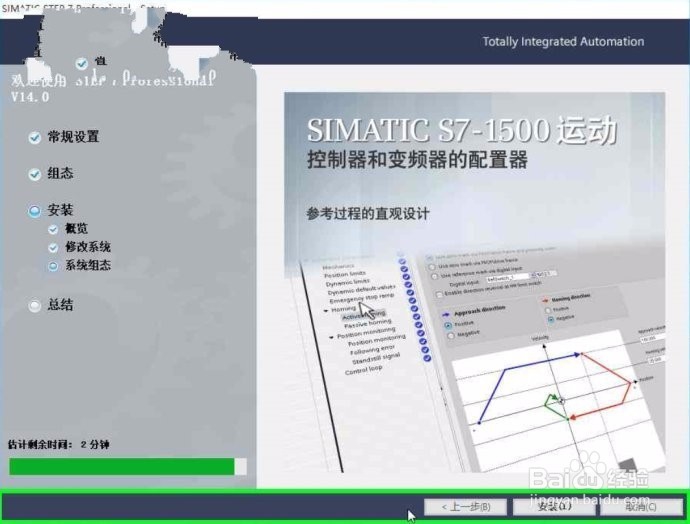Click the step indicator icon beside 安装
This screenshot has height=524, width=690.
tap(34, 211)
